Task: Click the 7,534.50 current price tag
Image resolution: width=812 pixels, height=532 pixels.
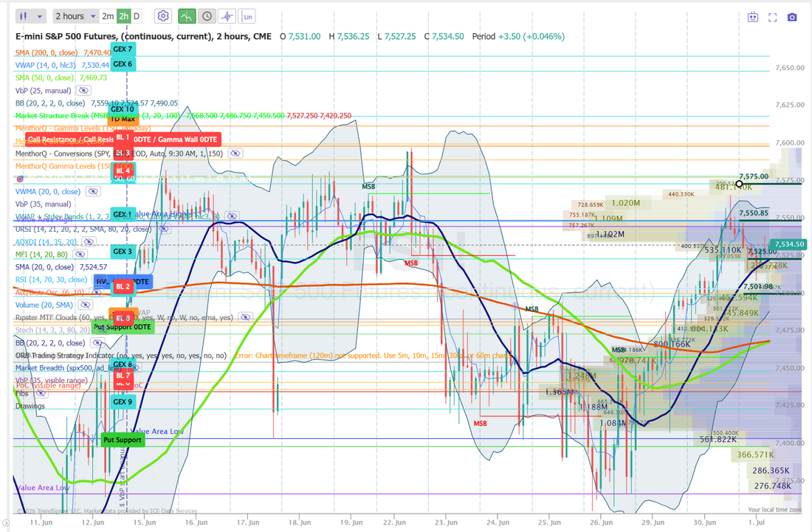Action: tap(789, 244)
